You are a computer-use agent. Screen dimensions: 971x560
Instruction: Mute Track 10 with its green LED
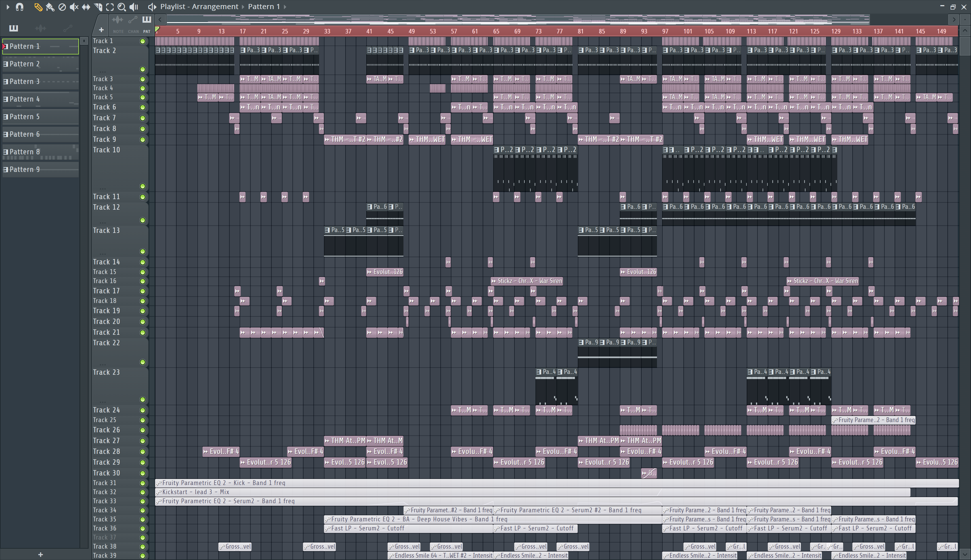(x=143, y=186)
